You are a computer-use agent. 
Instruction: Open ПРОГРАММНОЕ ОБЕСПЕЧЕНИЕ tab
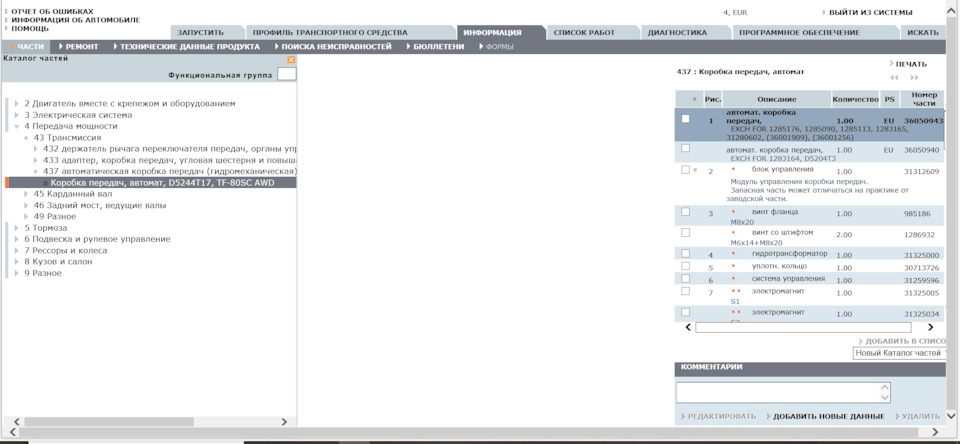click(x=799, y=32)
